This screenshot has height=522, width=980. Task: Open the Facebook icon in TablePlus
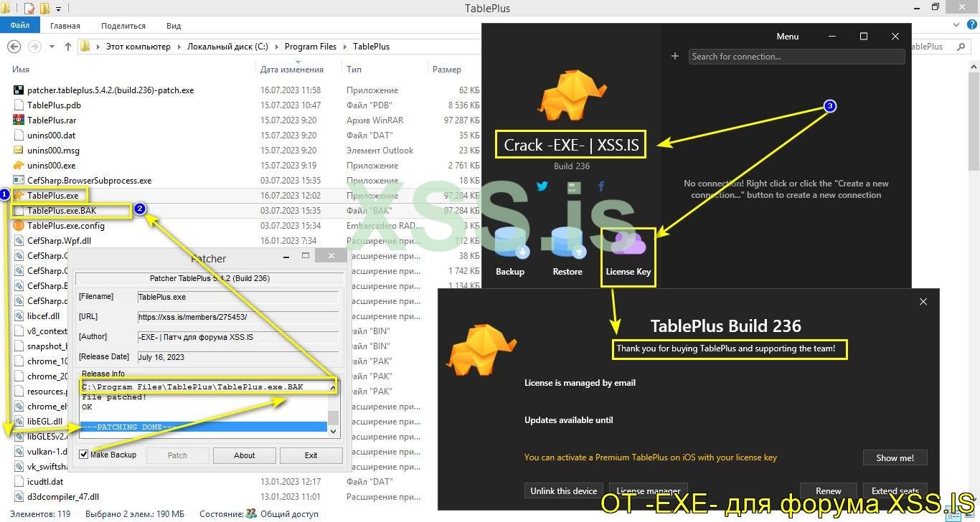pyautogui.click(x=601, y=187)
